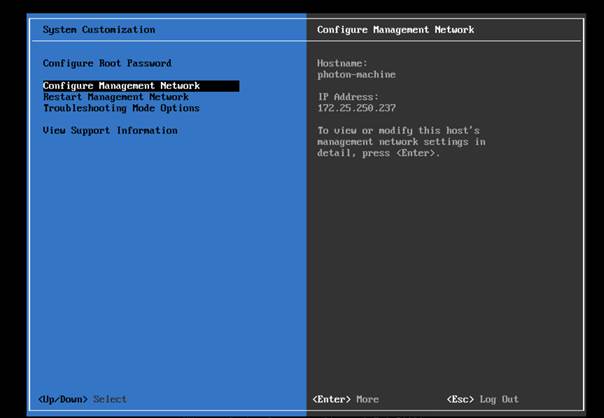Click the right-pane Configure Management Network title
The image size is (604, 418).
(x=396, y=30)
